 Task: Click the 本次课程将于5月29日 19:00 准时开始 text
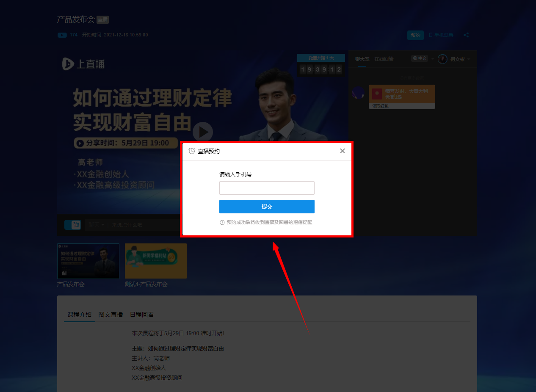pos(178,333)
